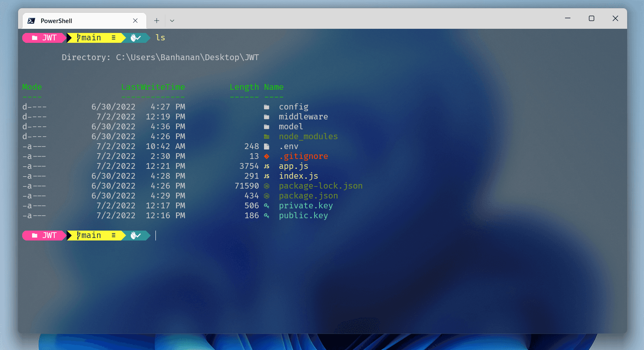Click the node_modules folder icon
Screen dimensions: 644x350
point(266,137)
